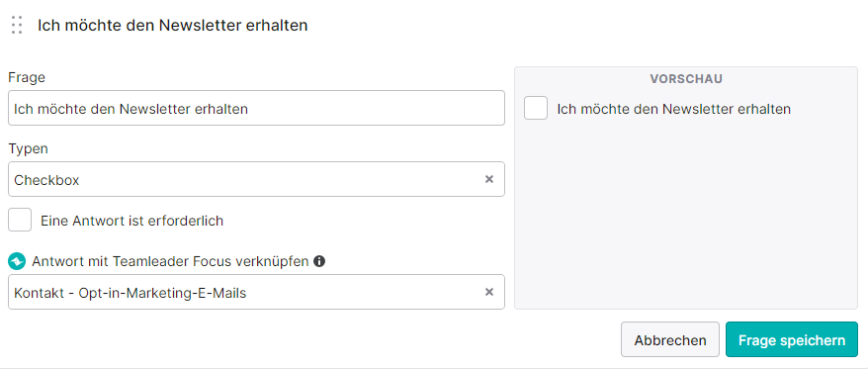This screenshot has width=868, height=369.
Task: Click the 'Eine Antwort ist erforderlich' label text
Action: (131, 221)
